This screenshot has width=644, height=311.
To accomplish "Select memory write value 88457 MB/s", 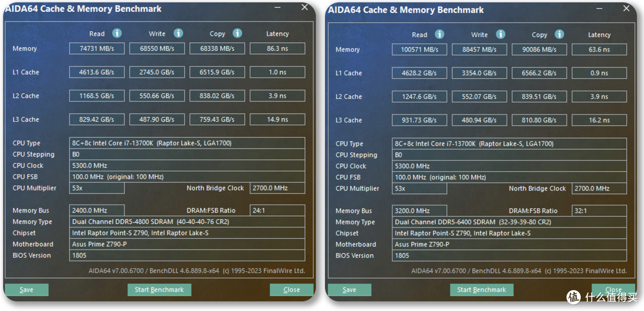I will 479,50.
